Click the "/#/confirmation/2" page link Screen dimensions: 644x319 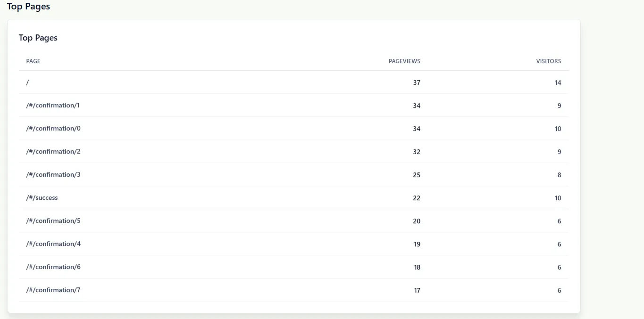[x=53, y=151]
